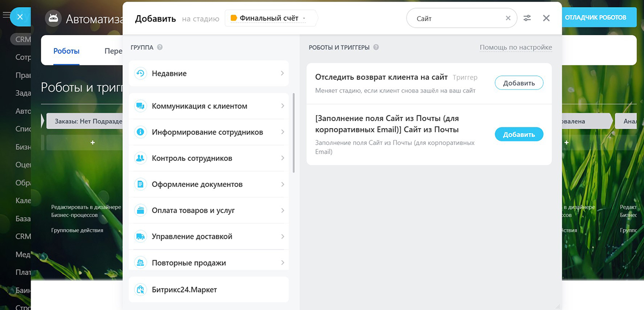Click the Отладчик роботов button
The width and height of the screenshot is (644, 310).
[x=595, y=17]
